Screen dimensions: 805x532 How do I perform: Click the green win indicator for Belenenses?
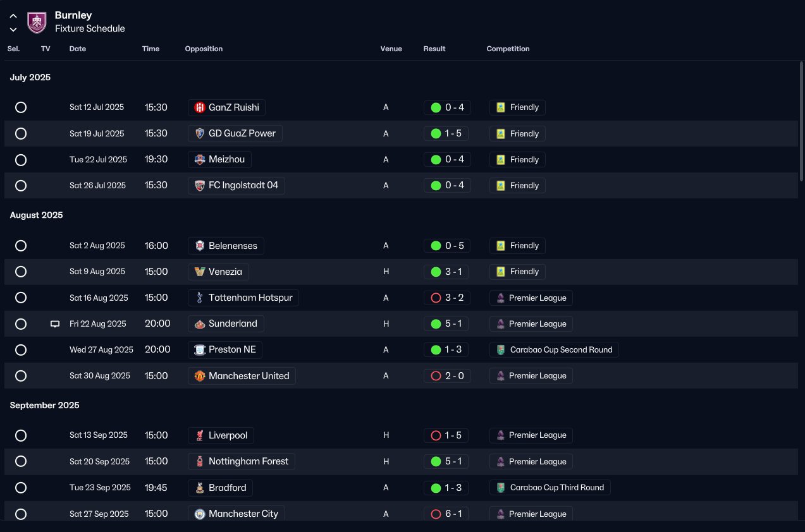click(x=436, y=246)
